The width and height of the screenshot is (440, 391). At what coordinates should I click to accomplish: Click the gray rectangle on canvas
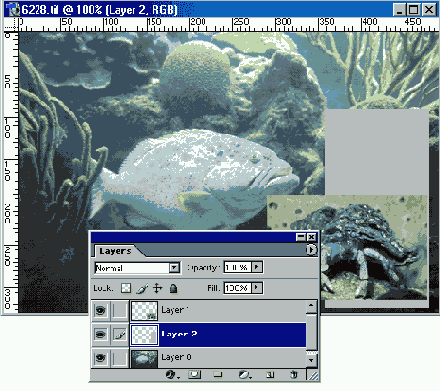point(377,152)
